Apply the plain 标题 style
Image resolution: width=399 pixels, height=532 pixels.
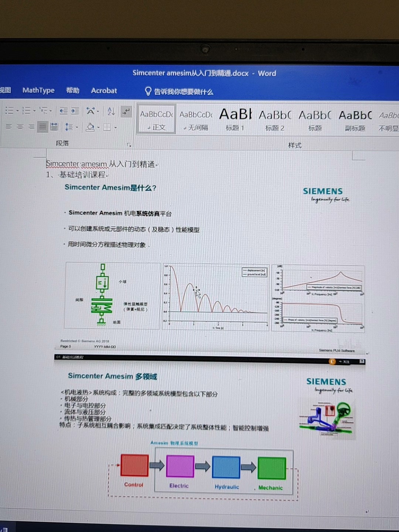coord(315,120)
